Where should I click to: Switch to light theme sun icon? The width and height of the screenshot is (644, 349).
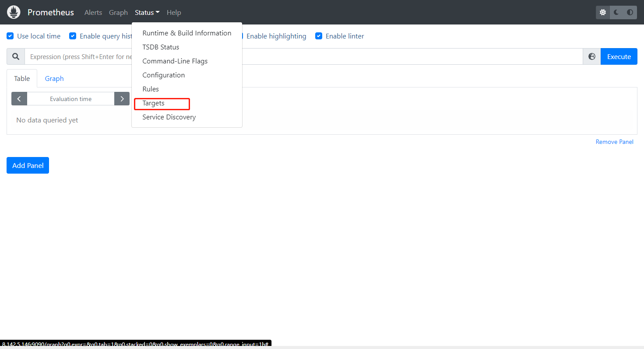pos(603,12)
